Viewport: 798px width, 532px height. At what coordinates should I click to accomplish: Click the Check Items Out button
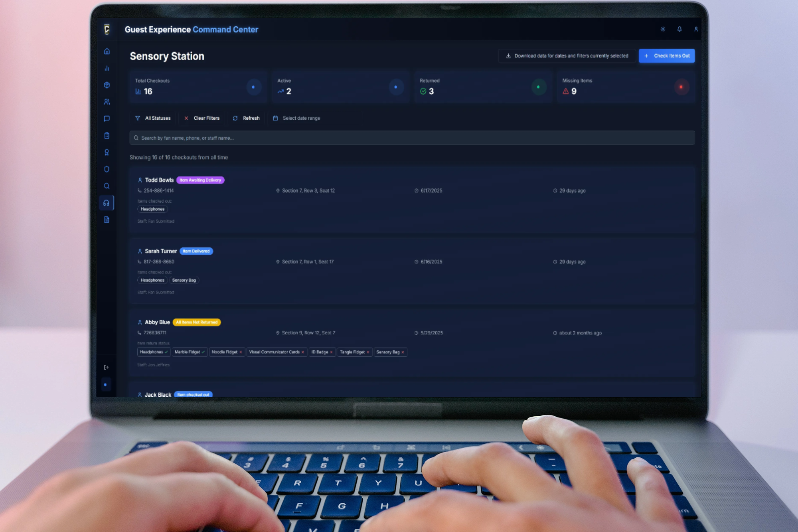coord(667,56)
